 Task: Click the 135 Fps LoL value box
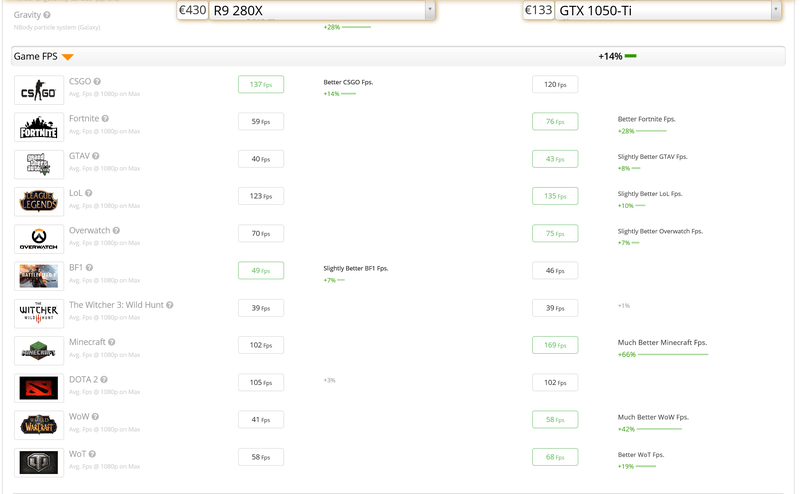coord(555,196)
